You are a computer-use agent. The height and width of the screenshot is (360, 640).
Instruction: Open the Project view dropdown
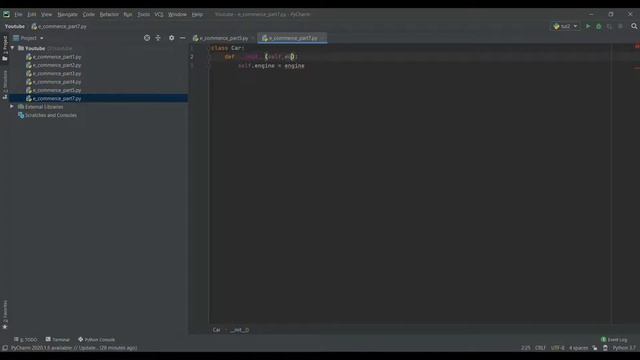coord(28,38)
